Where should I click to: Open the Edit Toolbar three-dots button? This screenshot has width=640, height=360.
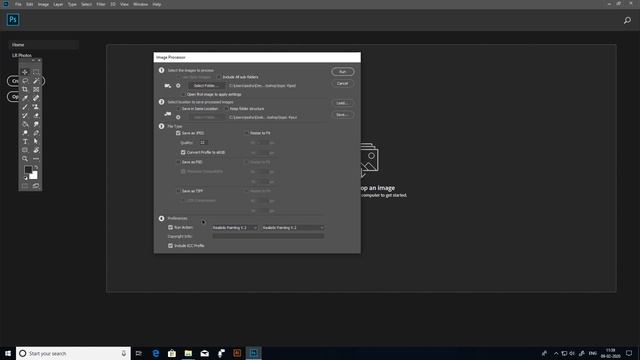pos(36,159)
